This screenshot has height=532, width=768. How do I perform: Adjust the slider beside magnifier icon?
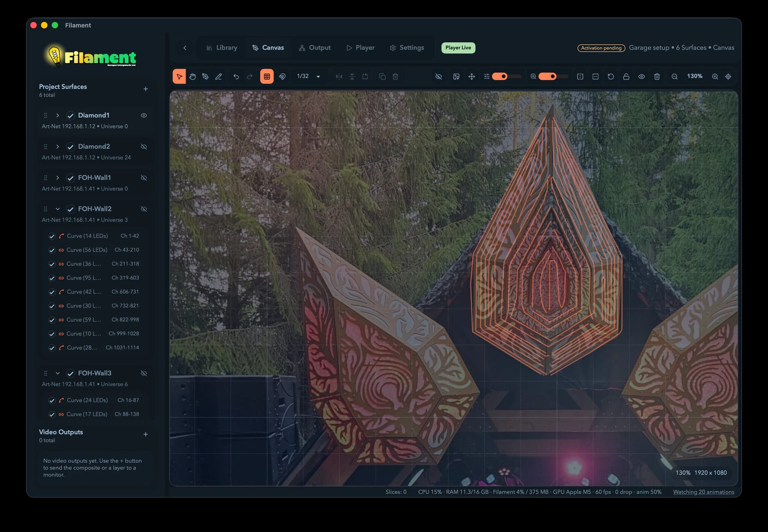553,76
